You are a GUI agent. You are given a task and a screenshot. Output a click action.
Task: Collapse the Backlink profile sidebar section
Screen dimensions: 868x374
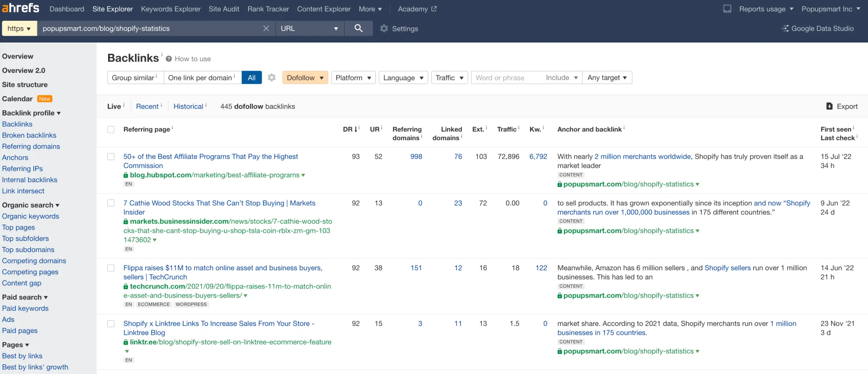(31, 113)
